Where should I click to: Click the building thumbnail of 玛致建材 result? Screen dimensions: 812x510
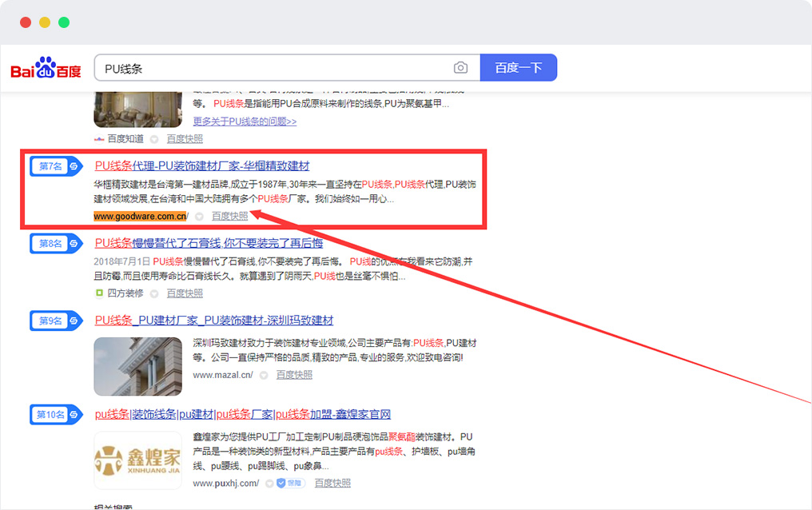coord(137,367)
